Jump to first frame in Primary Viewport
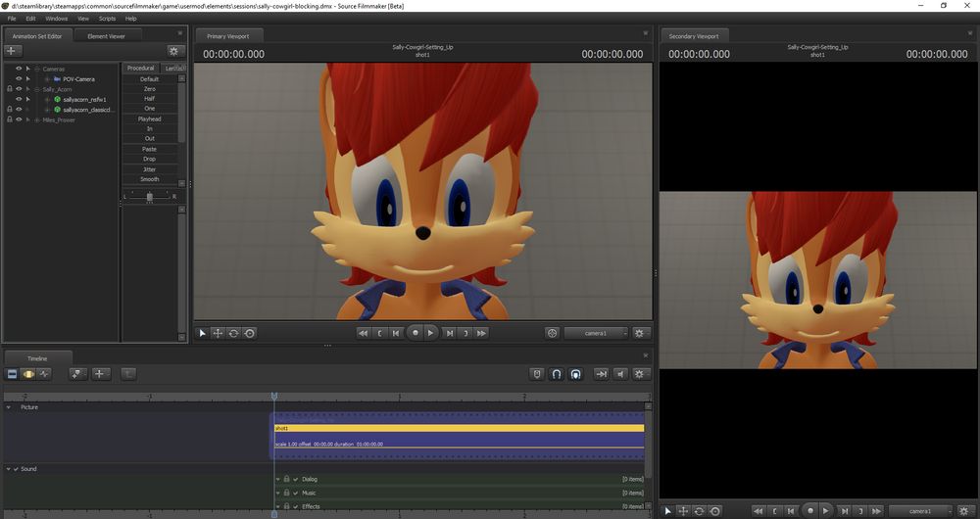The width and height of the screenshot is (980, 519). tap(363, 334)
